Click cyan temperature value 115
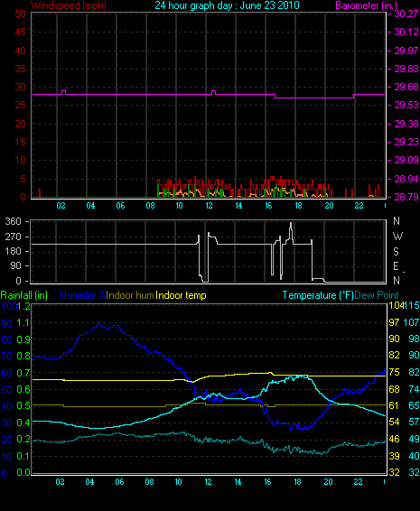420x511 pixels. (412, 306)
